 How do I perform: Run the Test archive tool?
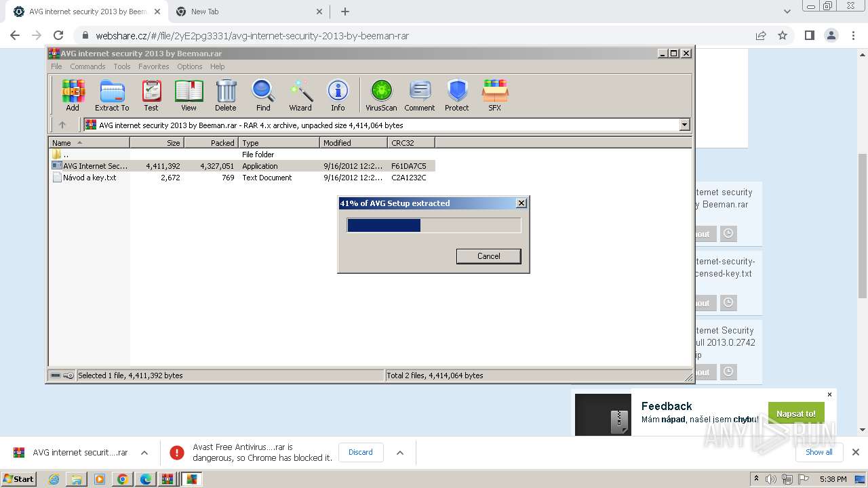(151, 95)
